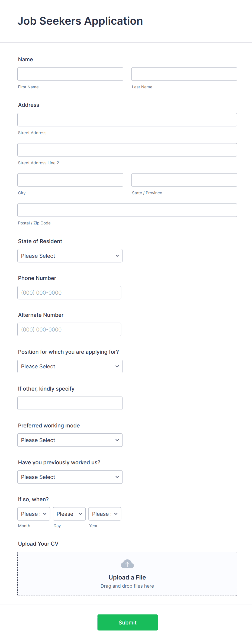Click the Phone Number input
The width and height of the screenshot is (252, 644).
[69, 292]
